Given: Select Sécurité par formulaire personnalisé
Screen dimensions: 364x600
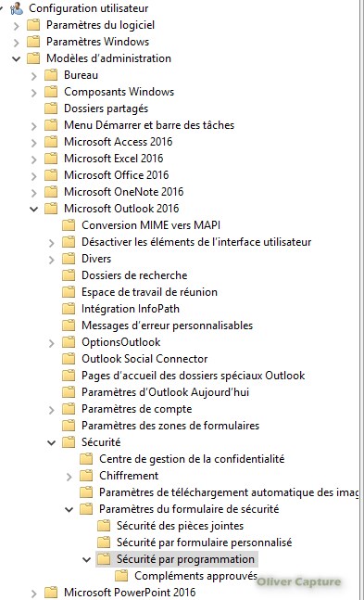Looking at the screenshot, I should pyautogui.click(x=204, y=543).
